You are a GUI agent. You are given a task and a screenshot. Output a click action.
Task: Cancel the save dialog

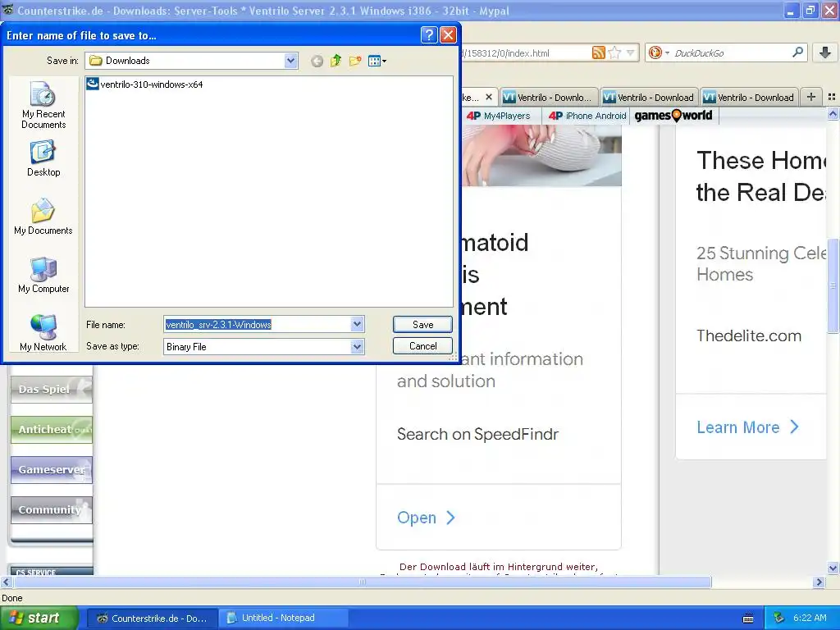point(422,346)
